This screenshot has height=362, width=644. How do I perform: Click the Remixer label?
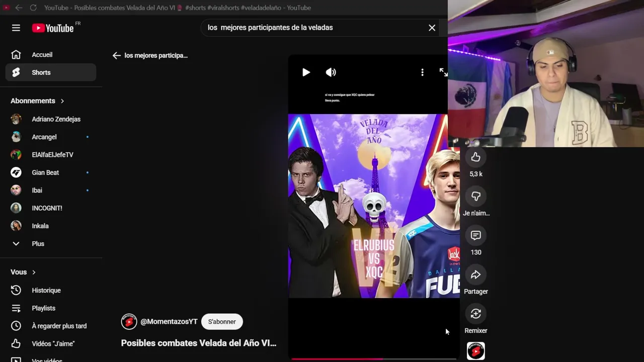coord(476,331)
